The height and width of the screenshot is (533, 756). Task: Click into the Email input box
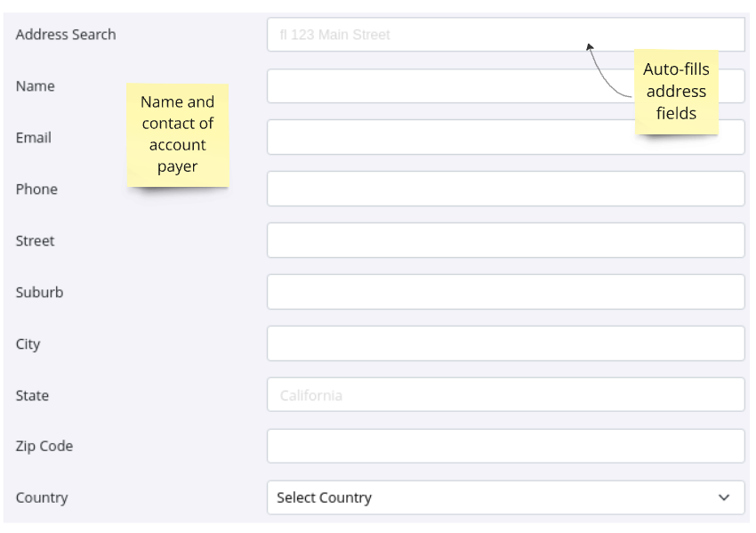point(445,138)
